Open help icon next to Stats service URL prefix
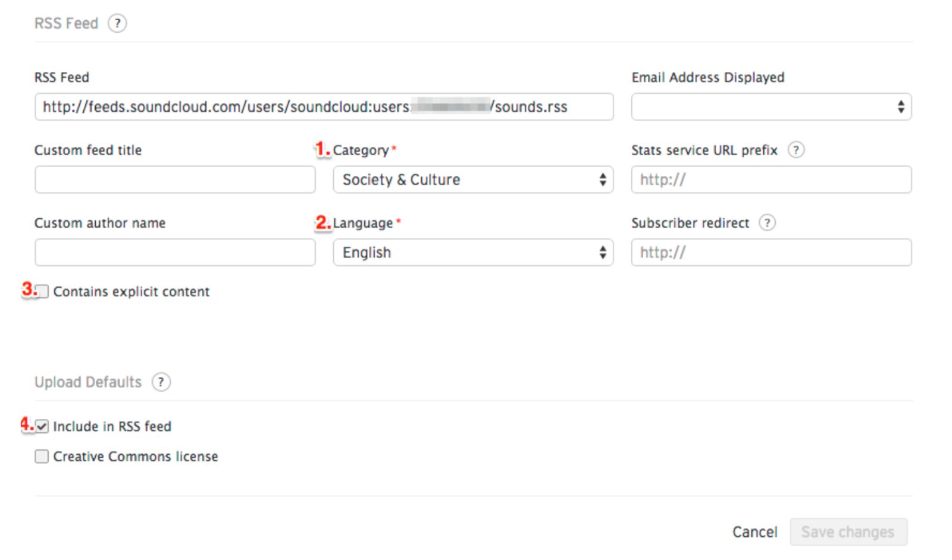The height and width of the screenshot is (560, 952). click(796, 150)
